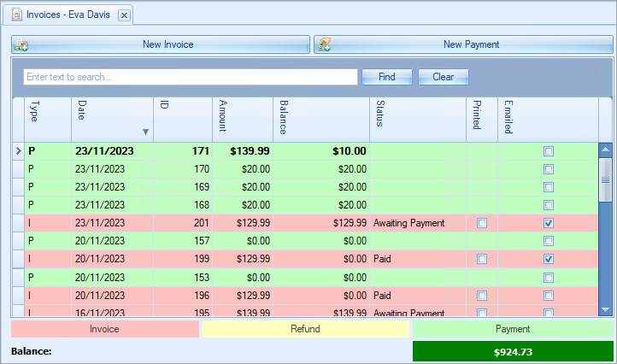Sort by the Status column header
The width and height of the screenshot is (617, 364).
tap(418, 120)
